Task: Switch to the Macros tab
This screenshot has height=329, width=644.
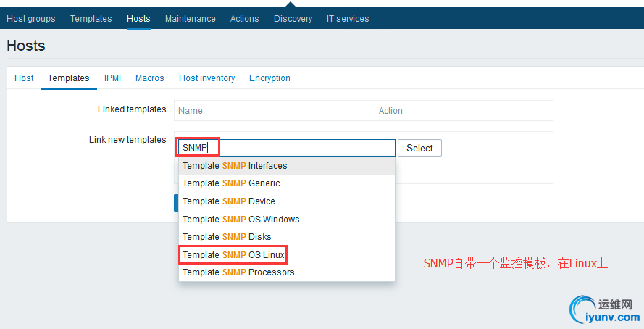Action: coord(149,78)
